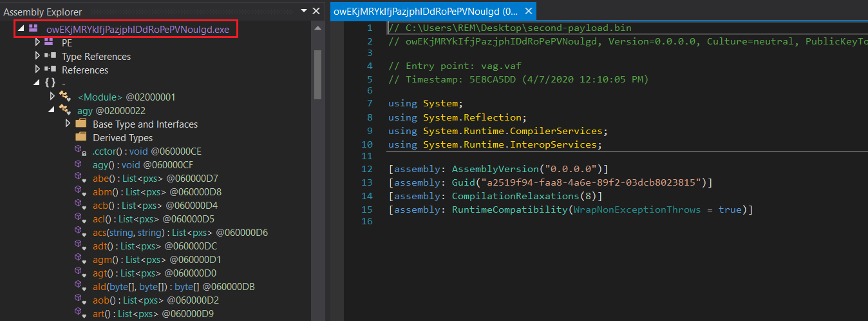
Task: Click the acb() method icon
Action: pos(80,205)
